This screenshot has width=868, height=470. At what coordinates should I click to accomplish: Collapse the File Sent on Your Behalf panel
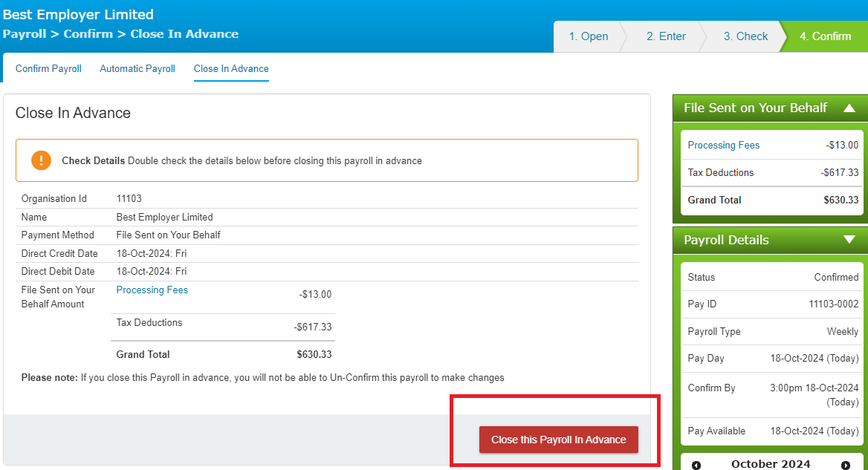coord(849,108)
